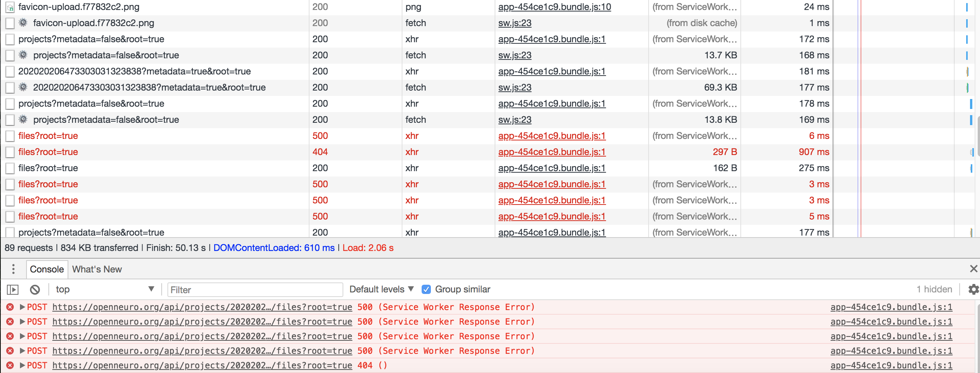The width and height of the screenshot is (980, 373).
Task: Open the red bundle.js:1 initiator on the 907 ms row
Action: pyautogui.click(x=552, y=152)
